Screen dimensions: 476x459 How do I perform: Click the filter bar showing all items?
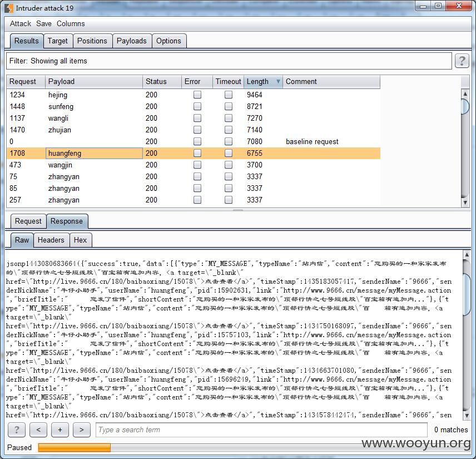[x=229, y=61]
